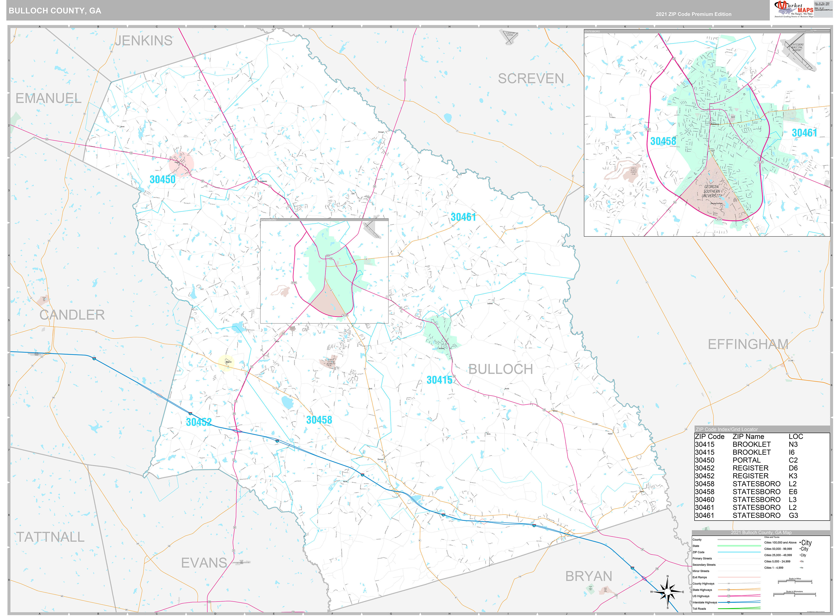Click the 2021 Bulloch County GA Map header
This screenshot has height=616, width=840.
click(761, 532)
